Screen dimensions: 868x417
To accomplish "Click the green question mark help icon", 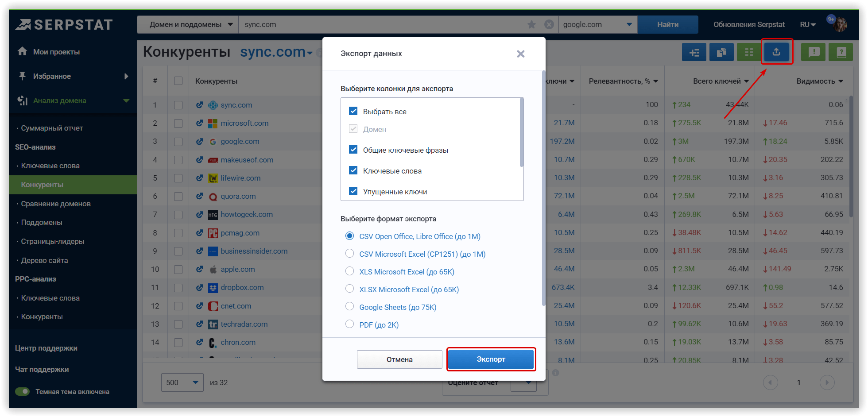I will [841, 52].
